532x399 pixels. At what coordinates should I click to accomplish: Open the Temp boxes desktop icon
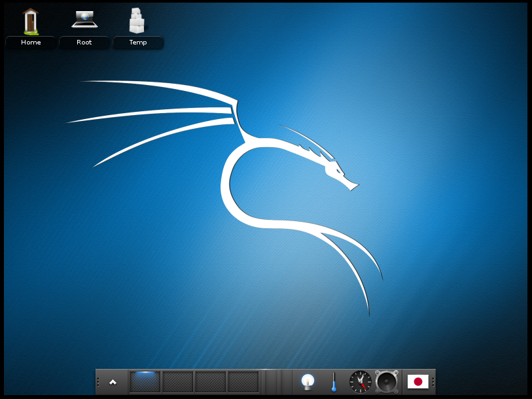click(x=137, y=21)
